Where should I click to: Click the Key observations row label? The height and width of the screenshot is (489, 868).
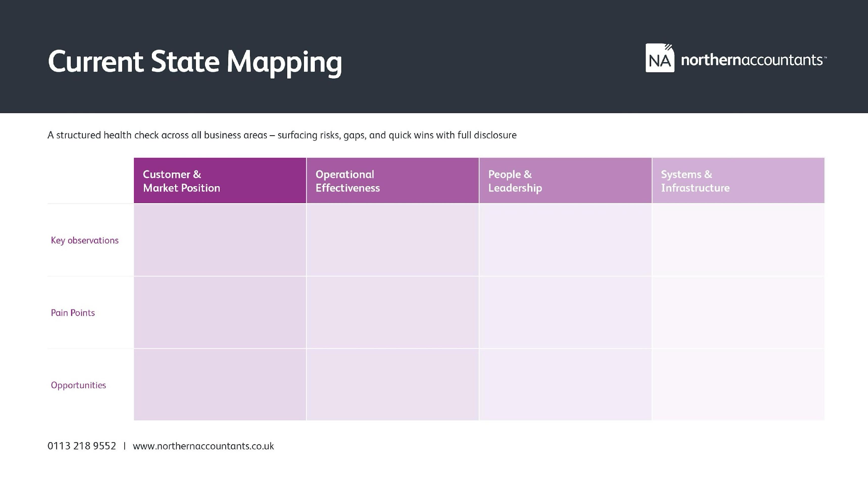(x=85, y=240)
